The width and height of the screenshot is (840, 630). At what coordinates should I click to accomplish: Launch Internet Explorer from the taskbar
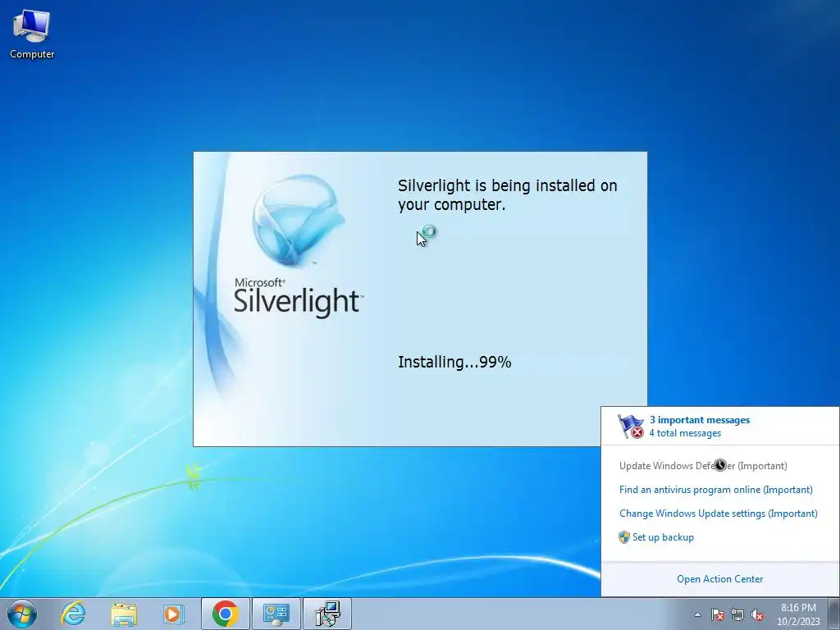[73, 614]
